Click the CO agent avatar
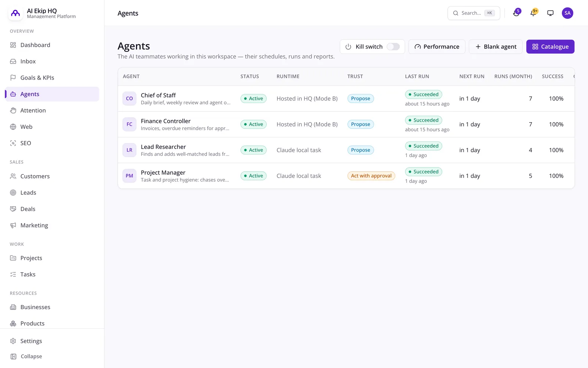Viewport: 588px width, 368px height. (129, 99)
